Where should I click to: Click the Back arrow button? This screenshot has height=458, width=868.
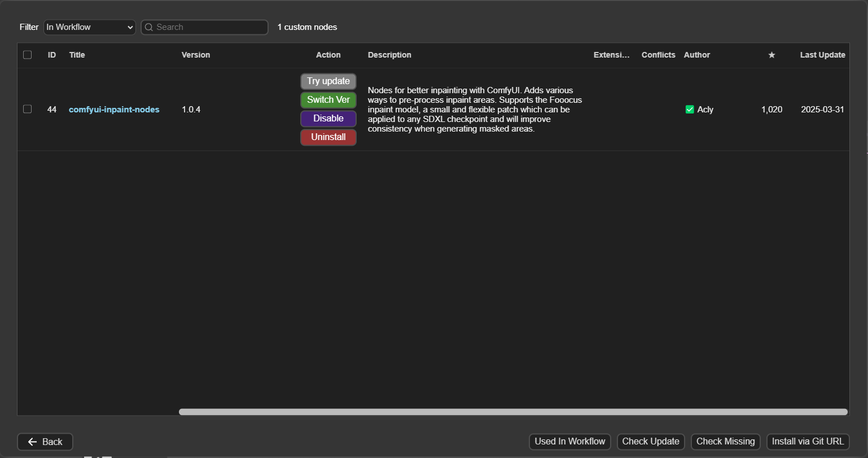[45, 442]
